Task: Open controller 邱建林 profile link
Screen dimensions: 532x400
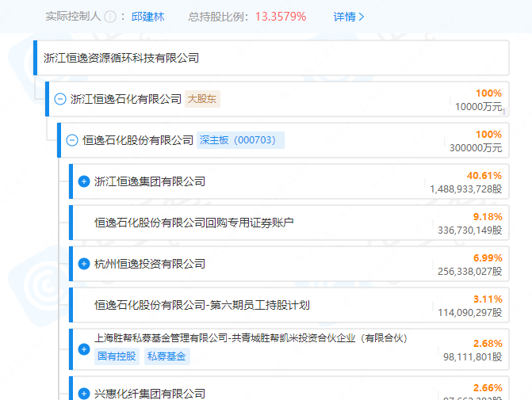Action: (147, 17)
